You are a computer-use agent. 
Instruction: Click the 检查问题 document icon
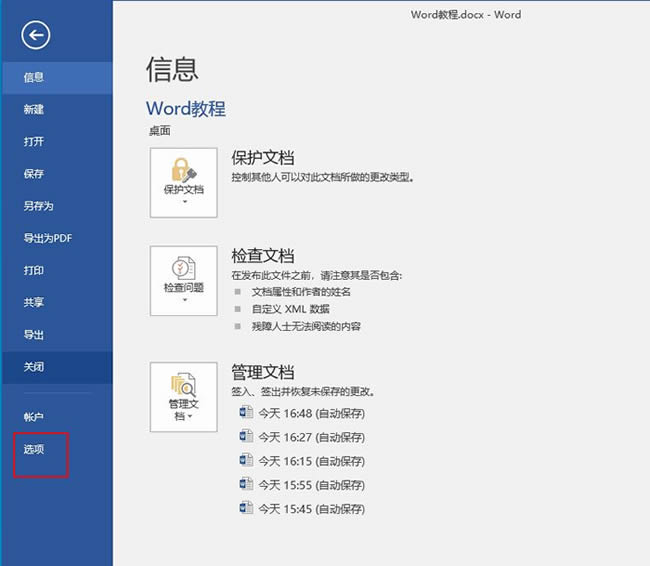[x=184, y=267]
